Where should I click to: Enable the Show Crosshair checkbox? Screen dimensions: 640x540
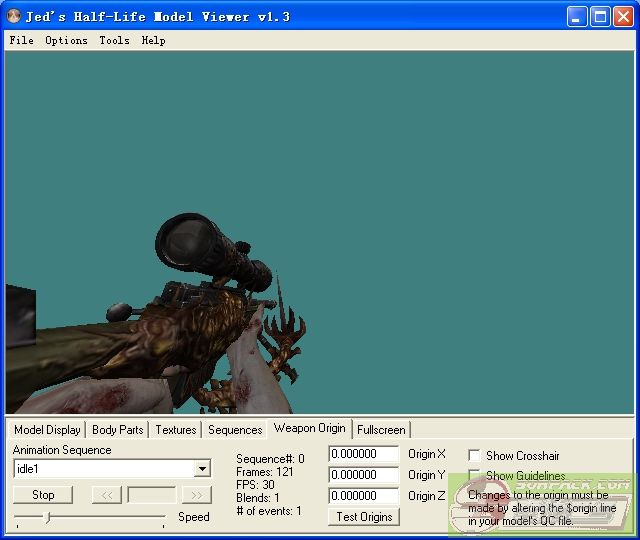[475, 456]
